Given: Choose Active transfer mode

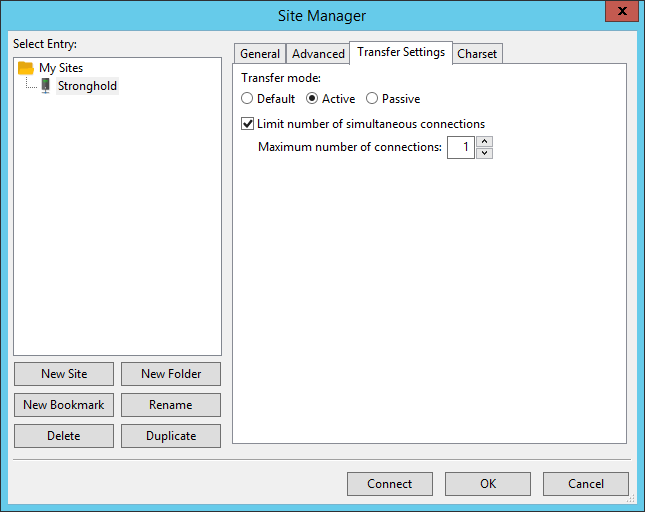Looking at the screenshot, I should 312,99.
